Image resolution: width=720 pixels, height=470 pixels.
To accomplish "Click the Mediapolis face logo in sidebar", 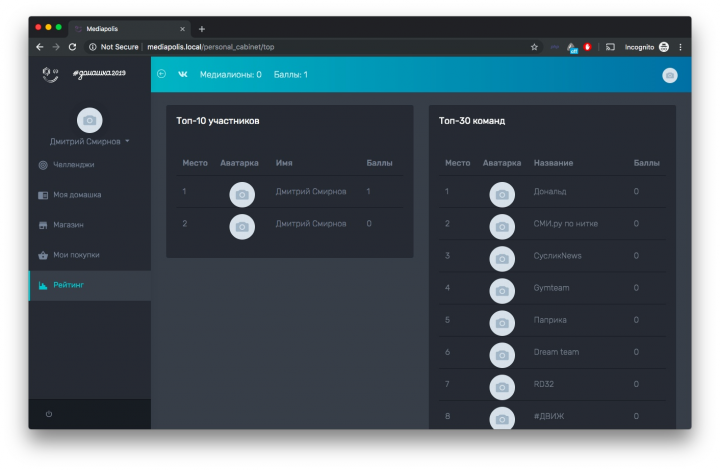I will (50, 74).
